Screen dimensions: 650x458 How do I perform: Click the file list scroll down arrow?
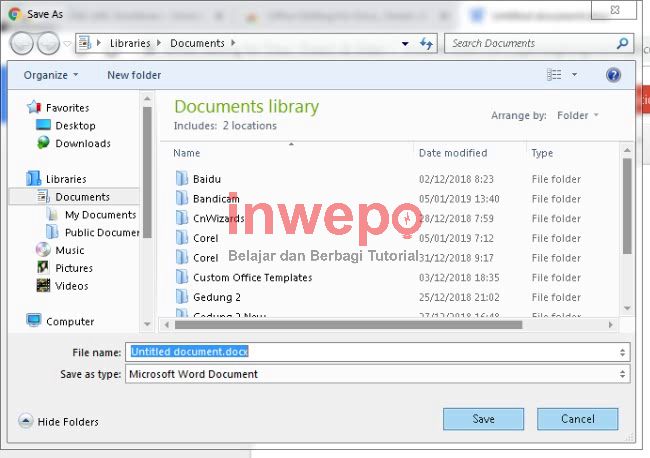click(627, 308)
